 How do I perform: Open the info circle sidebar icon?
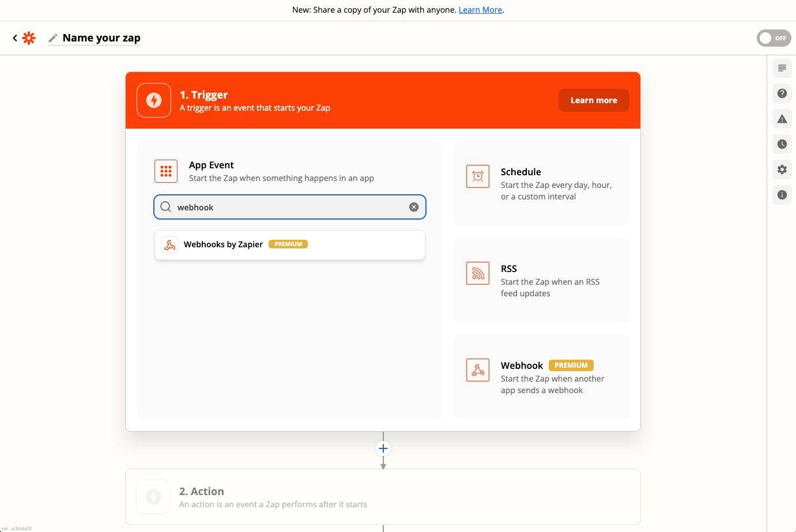pyautogui.click(x=782, y=195)
